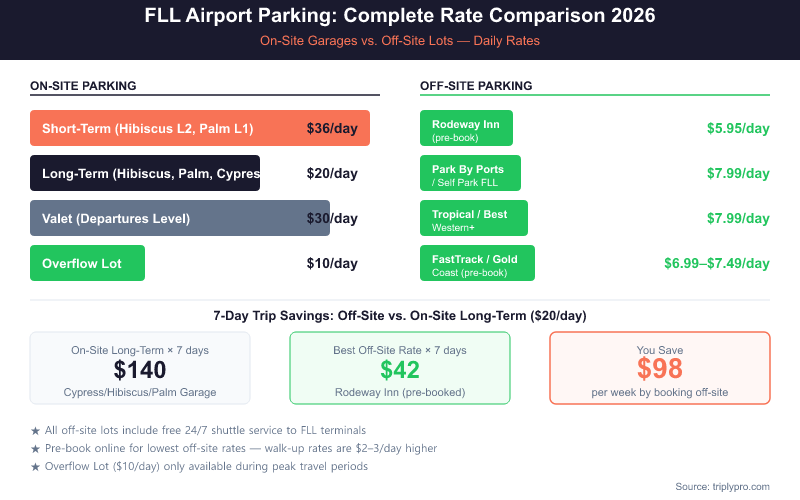Click the star beside free shuttle note

(36, 430)
